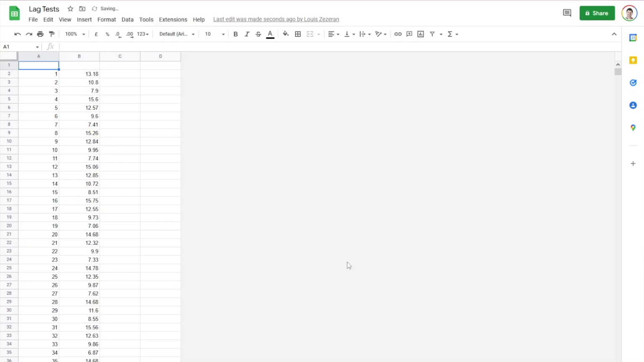Open the Extensions menu
This screenshot has width=644, height=362.
[173, 20]
